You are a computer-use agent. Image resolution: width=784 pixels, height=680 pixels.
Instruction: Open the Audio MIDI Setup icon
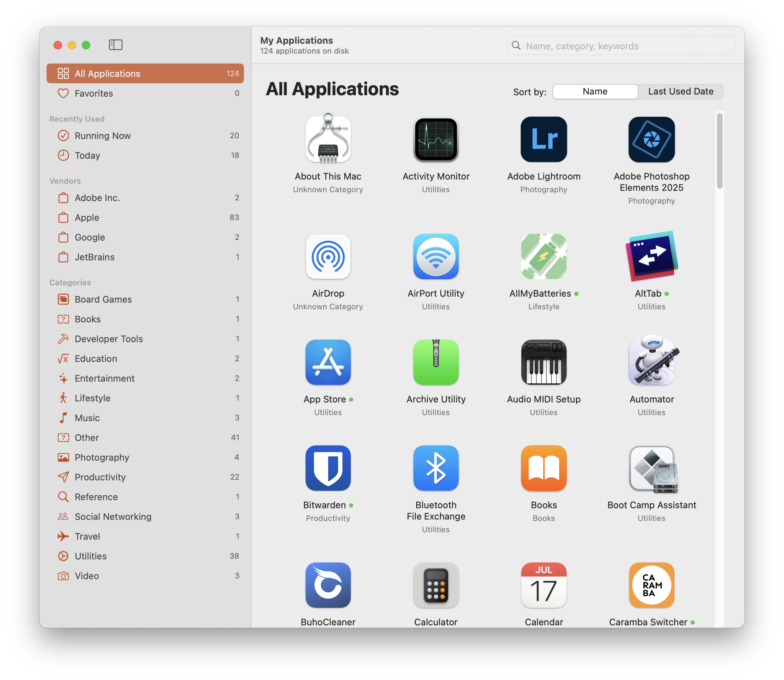coord(544,362)
